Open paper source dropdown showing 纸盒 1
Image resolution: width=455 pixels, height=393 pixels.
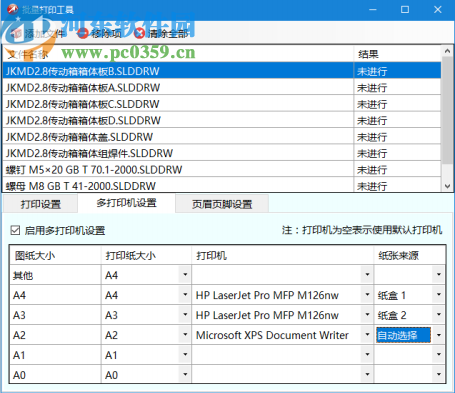(439, 295)
